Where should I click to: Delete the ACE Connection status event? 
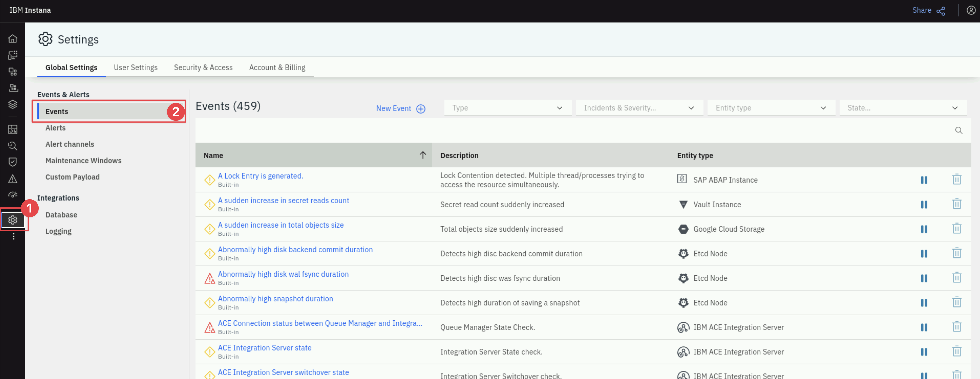[956, 327]
